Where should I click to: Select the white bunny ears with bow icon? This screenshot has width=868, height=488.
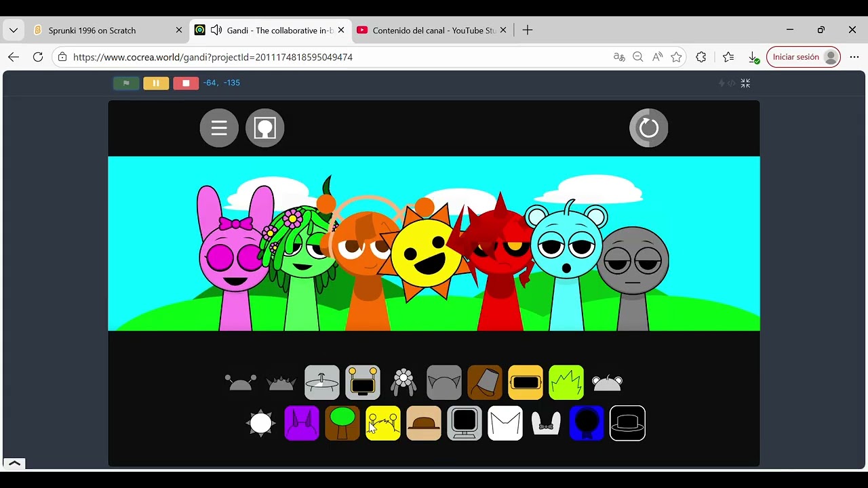546,423
